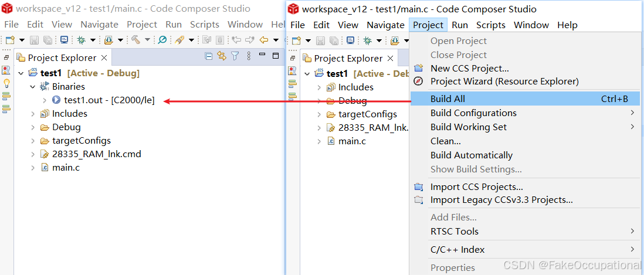This screenshot has width=644, height=275.
Task: Close Project Explorer tab in window with open Project menu
Action: [390, 58]
